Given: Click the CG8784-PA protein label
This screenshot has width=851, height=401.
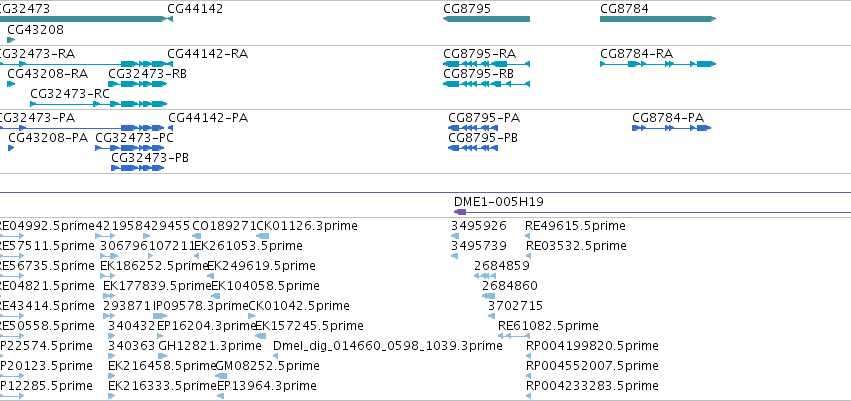Looking at the screenshot, I should coord(668,118).
